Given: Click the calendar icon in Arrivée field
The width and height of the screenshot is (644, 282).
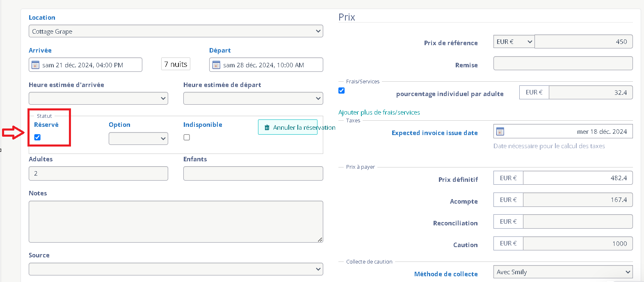Looking at the screenshot, I should 36,65.
